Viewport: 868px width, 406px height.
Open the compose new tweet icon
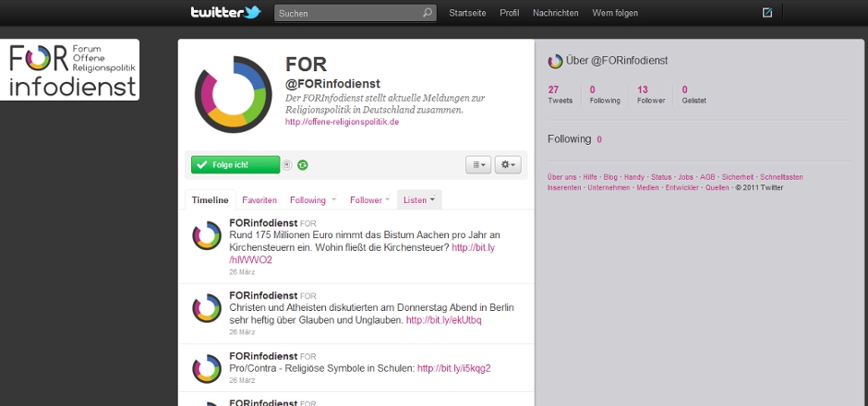[767, 13]
